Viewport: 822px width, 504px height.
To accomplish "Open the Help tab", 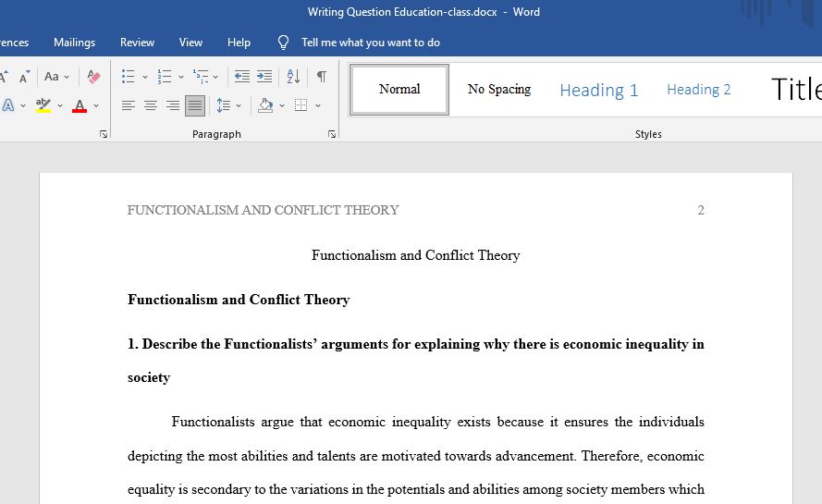I will pos(239,43).
